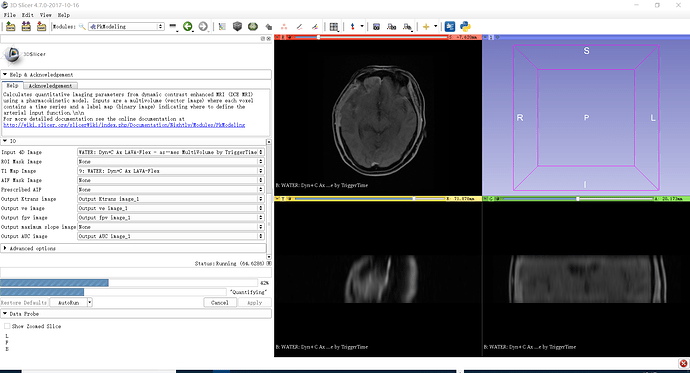
Task: Click the pin icon on the Yellow slice view
Action: [x=277, y=199]
